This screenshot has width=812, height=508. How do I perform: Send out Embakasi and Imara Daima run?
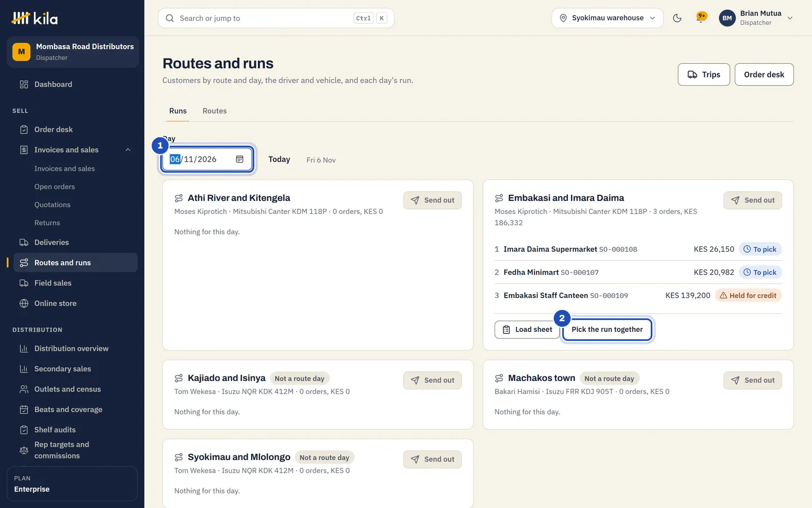[x=753, y=200]
